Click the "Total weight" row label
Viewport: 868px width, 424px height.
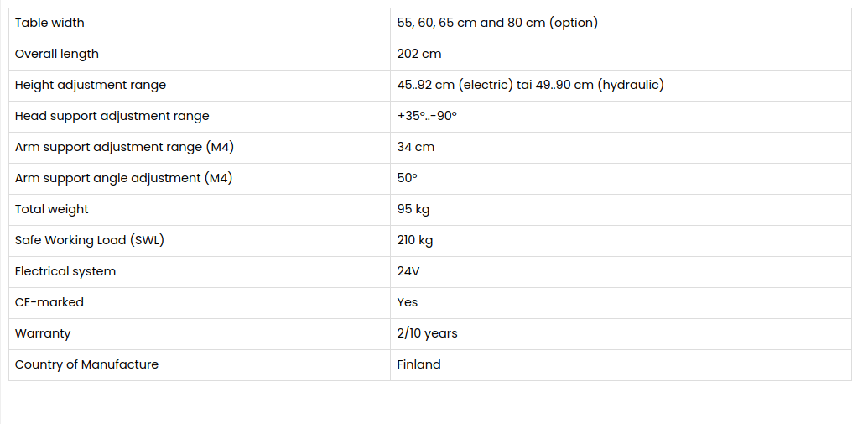pos(52,209)
